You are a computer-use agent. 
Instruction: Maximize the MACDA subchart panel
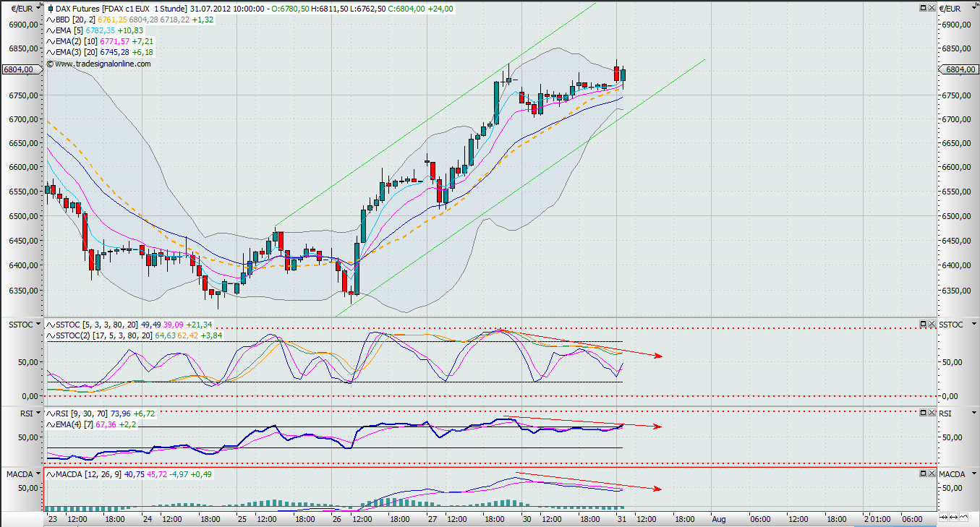tap(923, 474)
